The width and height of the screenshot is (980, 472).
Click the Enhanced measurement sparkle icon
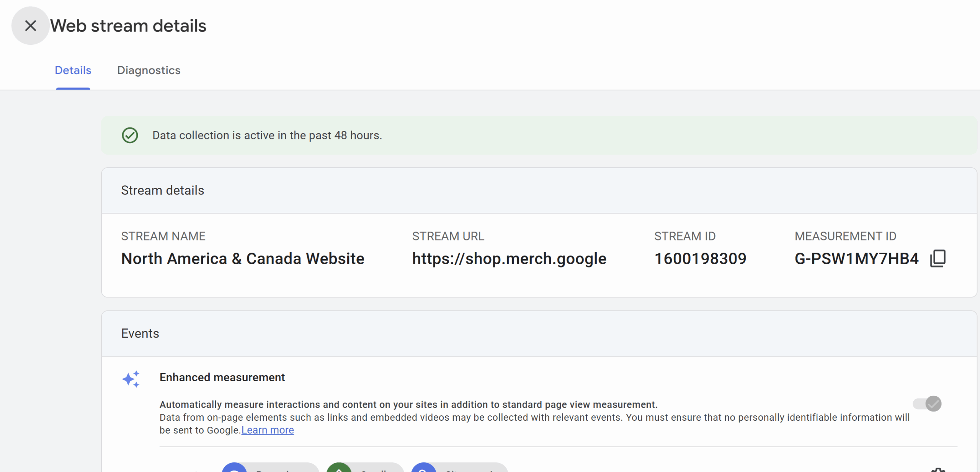click(x=131, y=379)
